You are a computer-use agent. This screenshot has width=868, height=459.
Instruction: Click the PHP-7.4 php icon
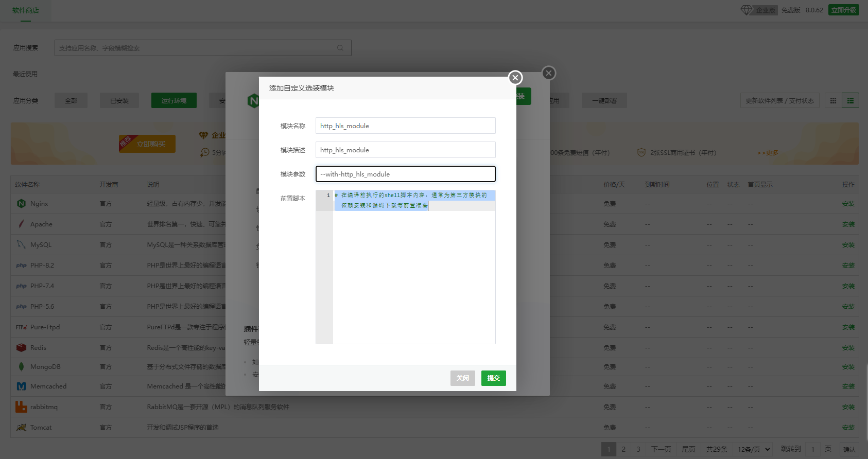[x=21, y=286]
